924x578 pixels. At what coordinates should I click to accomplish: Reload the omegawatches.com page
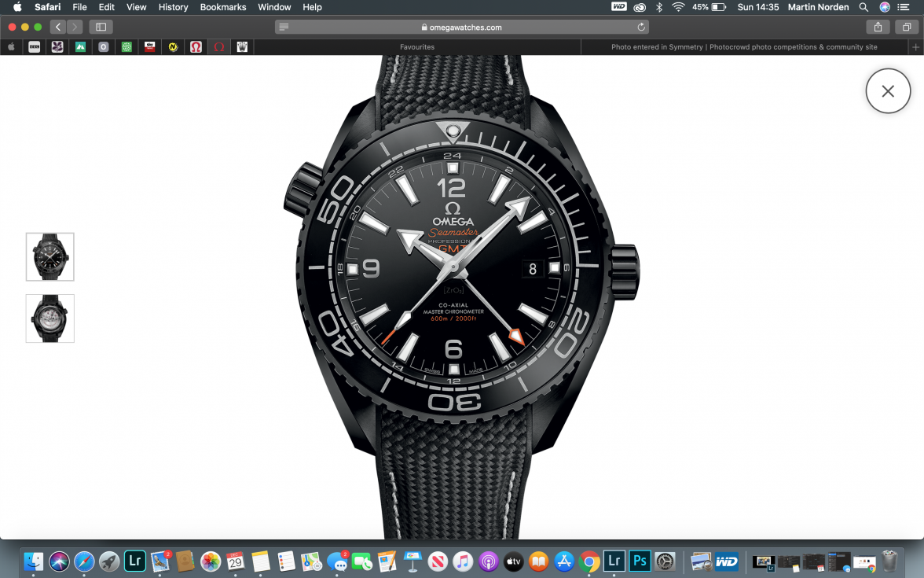(x=641, y=27)
